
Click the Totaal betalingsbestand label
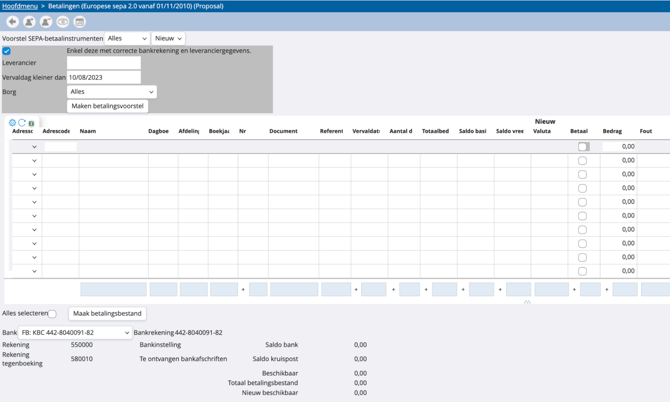263,383
